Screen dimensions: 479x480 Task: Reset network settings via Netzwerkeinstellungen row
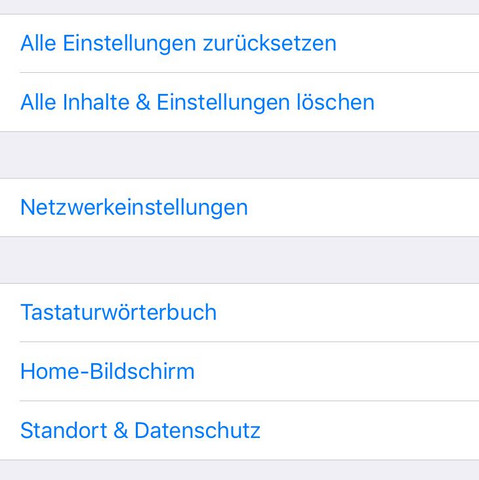239,207
